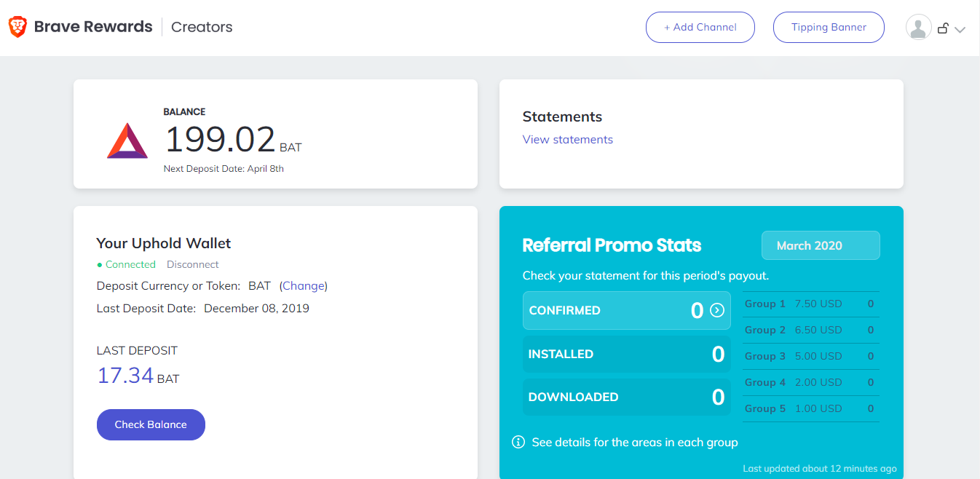The image size is (980, 479).
Task: Expand the account menu chevron
Action: [960, 30]
